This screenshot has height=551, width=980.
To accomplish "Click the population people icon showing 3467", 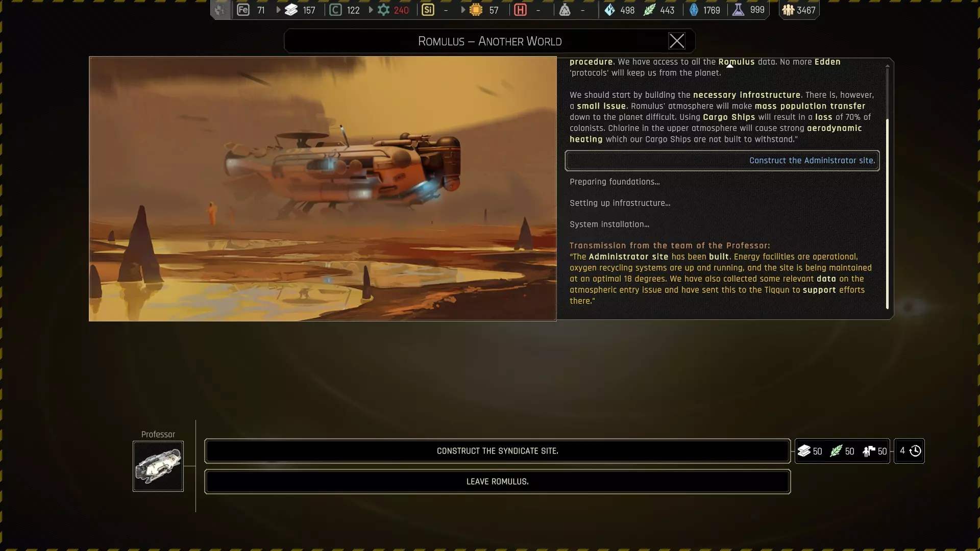I will [x=788, y=10].
